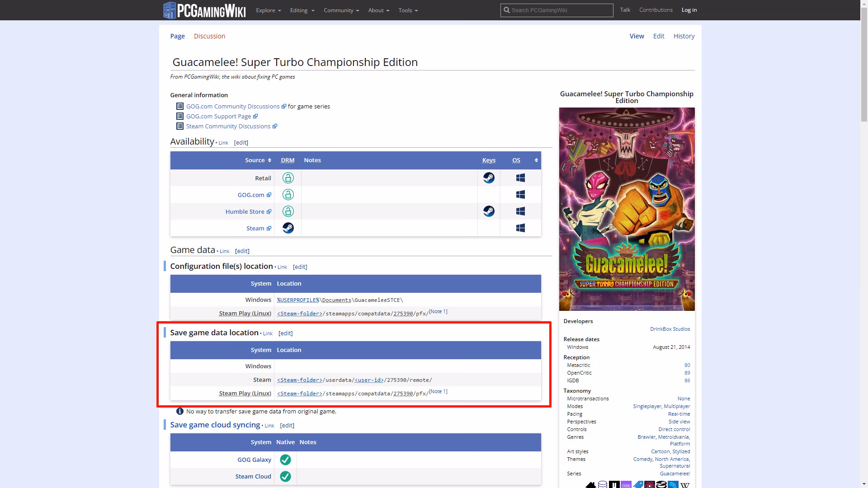The height and width of the screenshot is (488, 868).
Task: Switch to the Discussion tab
Action: 209,36
